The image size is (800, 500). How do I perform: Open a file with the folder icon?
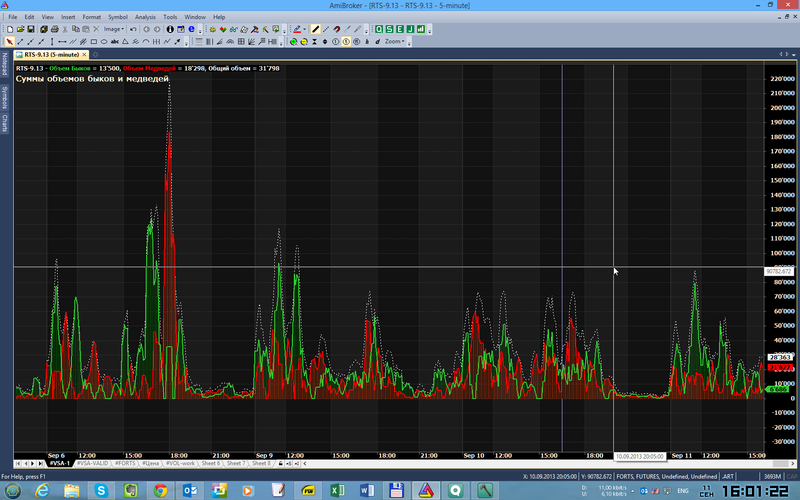[20, 29]
